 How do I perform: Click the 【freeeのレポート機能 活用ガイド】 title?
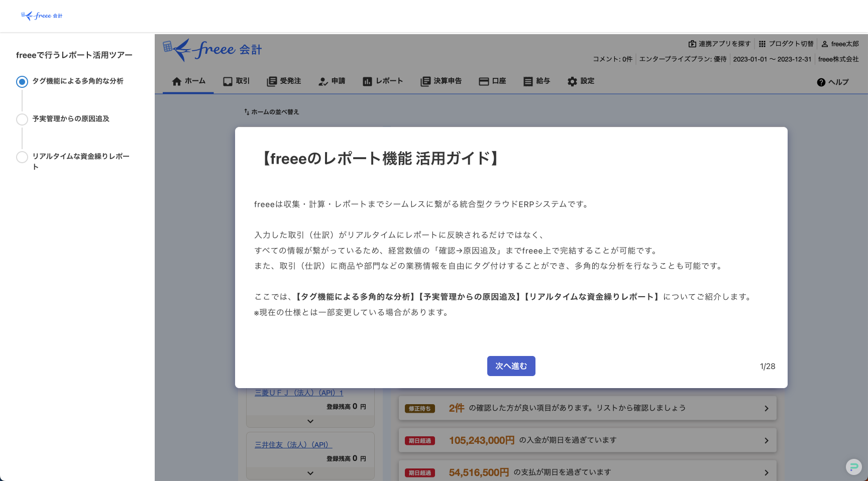tap(380, 159)
